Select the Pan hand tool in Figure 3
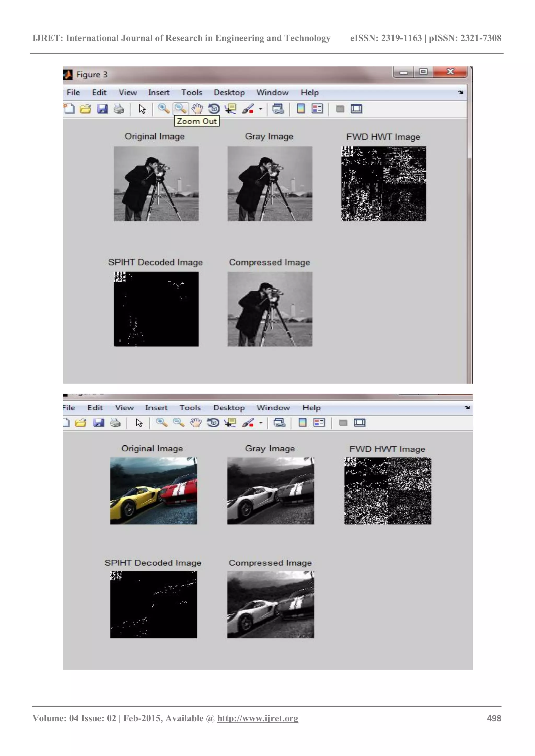Viewport: 535px width, 756px height. click(x=197, y=109)
